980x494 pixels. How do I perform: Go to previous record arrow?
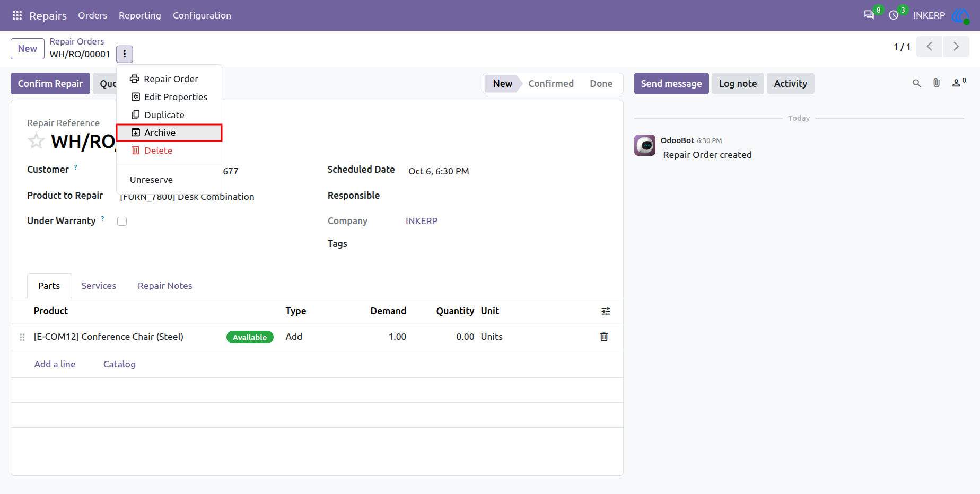tap(929, 47)
